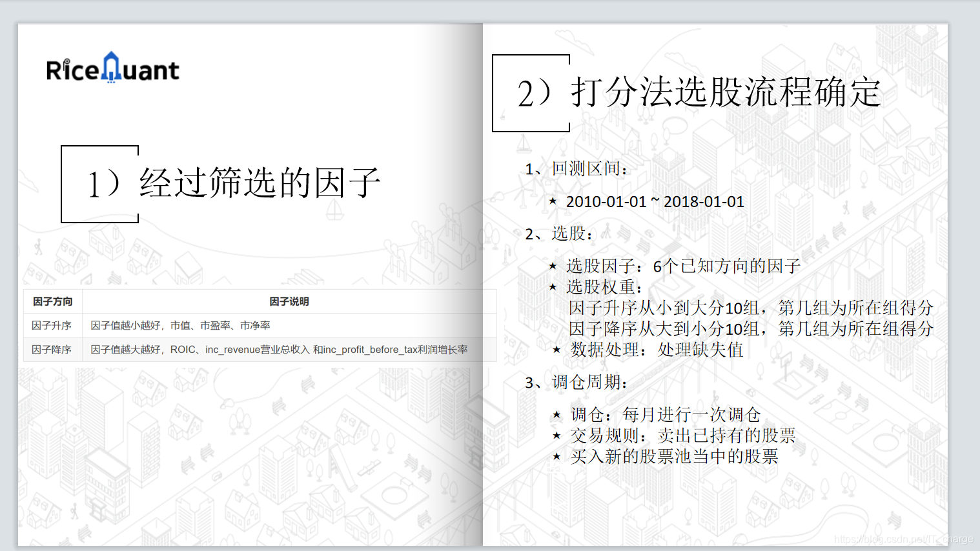Select the '因子降序' table cell
Image resolution: width=980 pixels, height=551 pixels.
coord(53,349)
